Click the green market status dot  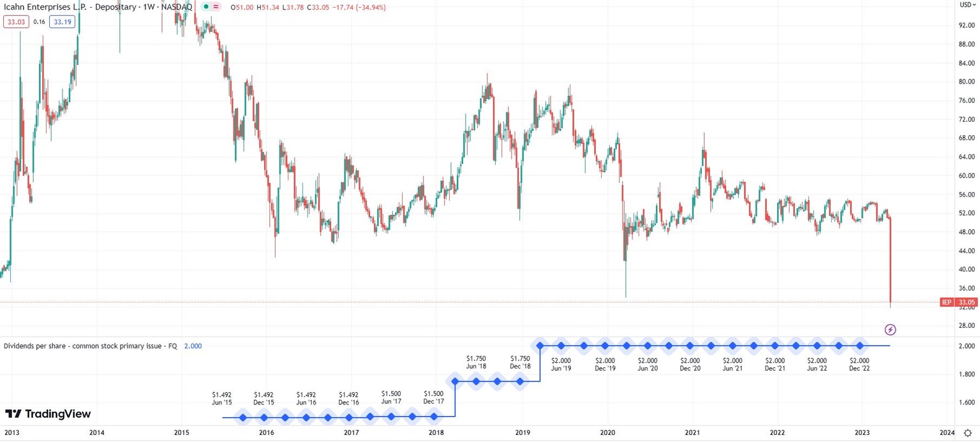pyautogui.click(x=205, y=7)
